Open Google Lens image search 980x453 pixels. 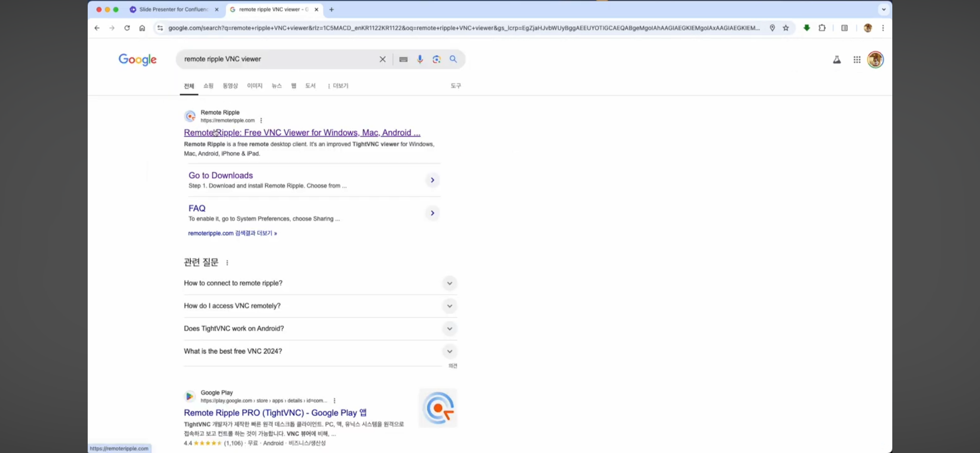(x=436, y=59)
